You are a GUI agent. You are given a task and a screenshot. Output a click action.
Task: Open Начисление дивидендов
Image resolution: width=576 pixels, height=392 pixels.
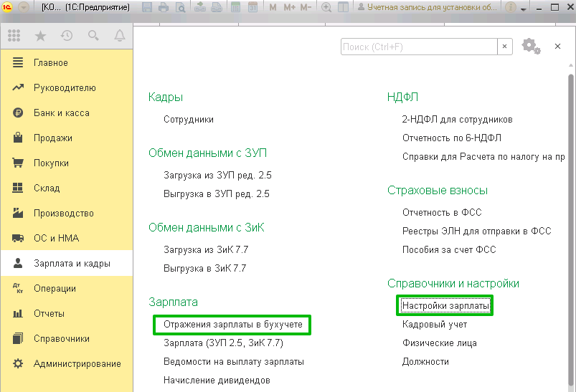click(x=217, y=381)
